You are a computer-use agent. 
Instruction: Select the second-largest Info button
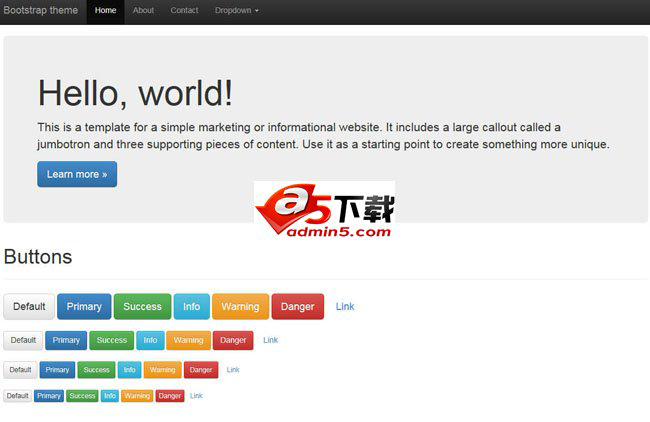coord(150,340)
